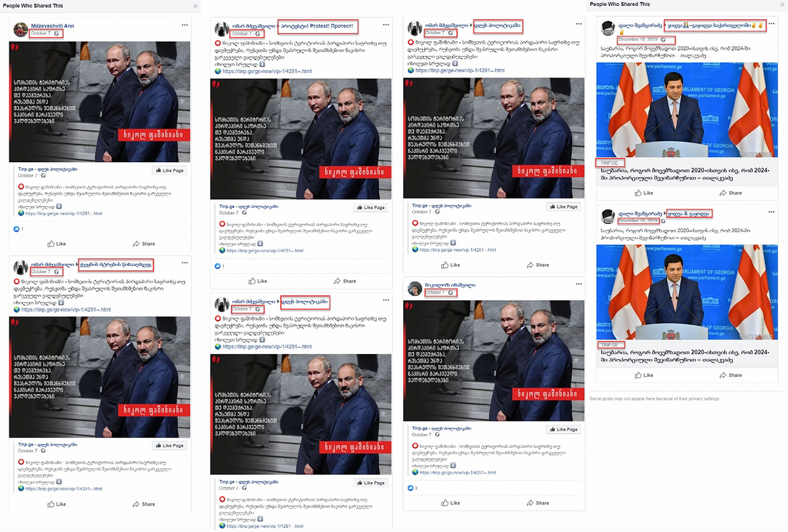Image resolution: width=788 pixels, height=532 pixels.
Task: Click Like under the topmost parliament photo post
Action: click(644, 193)
